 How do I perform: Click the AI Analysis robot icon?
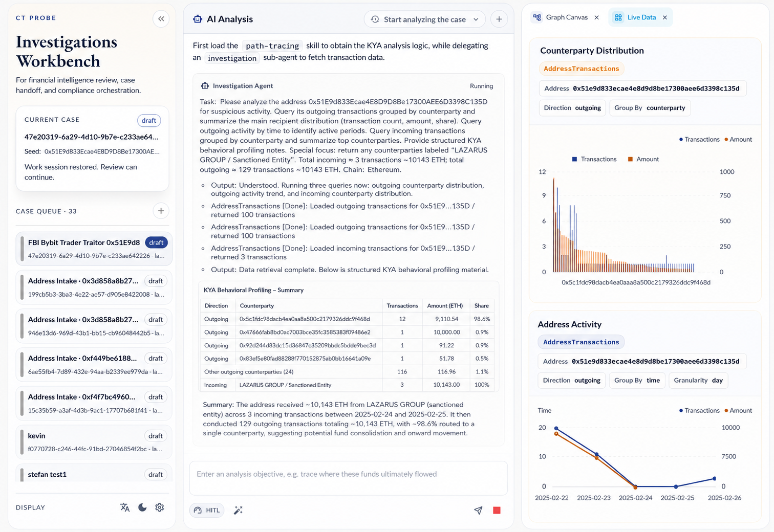tap(198, 19)
